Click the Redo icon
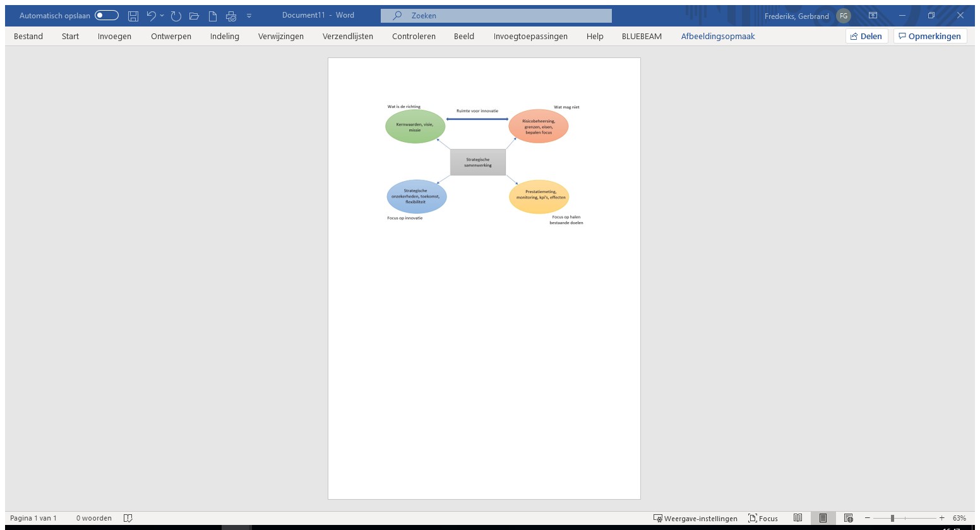 (x=176, y=16)
